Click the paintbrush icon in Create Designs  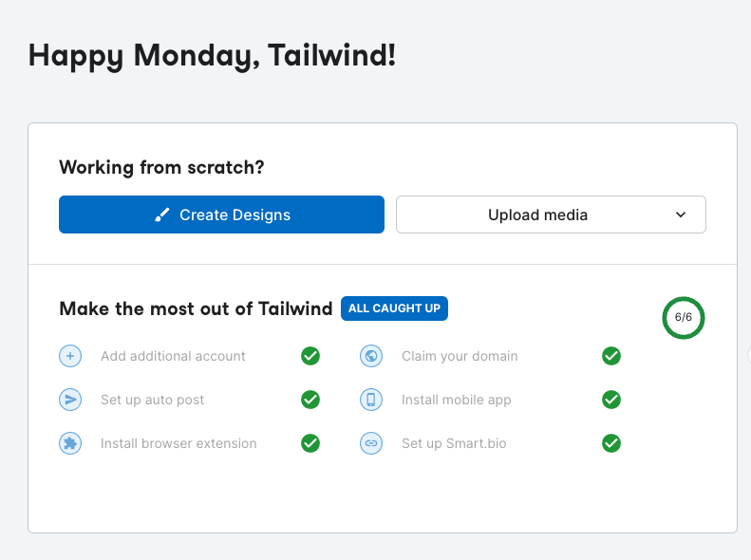pos(161,215)
